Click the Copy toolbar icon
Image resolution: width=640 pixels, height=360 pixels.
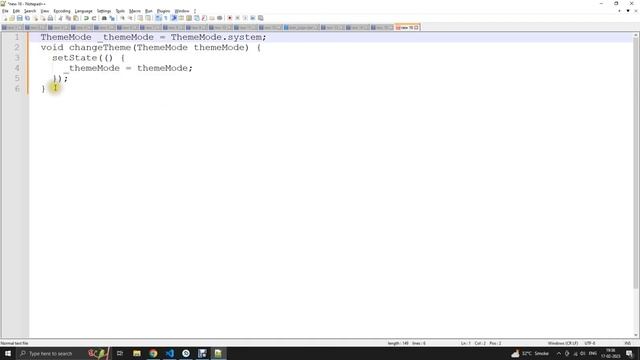[69, 18]
